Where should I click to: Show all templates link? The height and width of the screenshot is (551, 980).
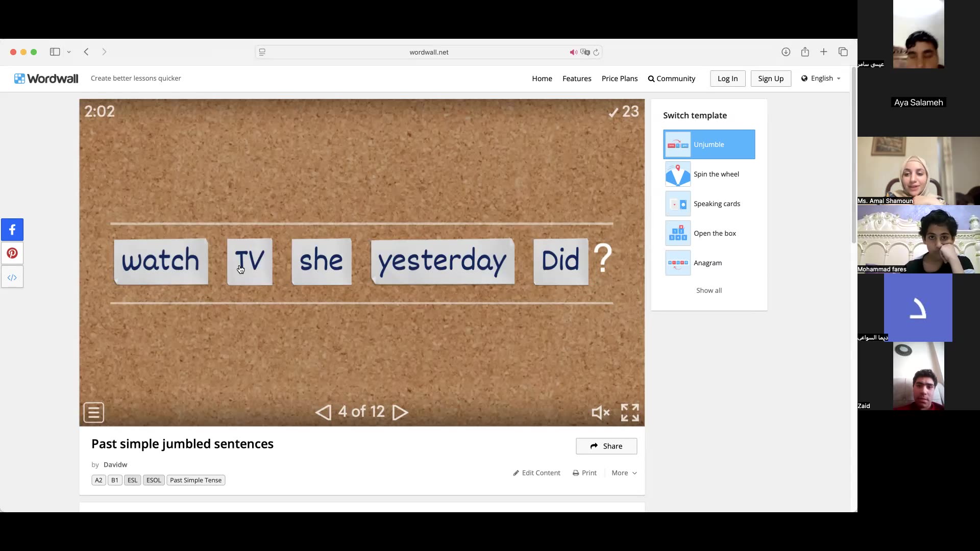pyautogui.click(x=709, y=290)
